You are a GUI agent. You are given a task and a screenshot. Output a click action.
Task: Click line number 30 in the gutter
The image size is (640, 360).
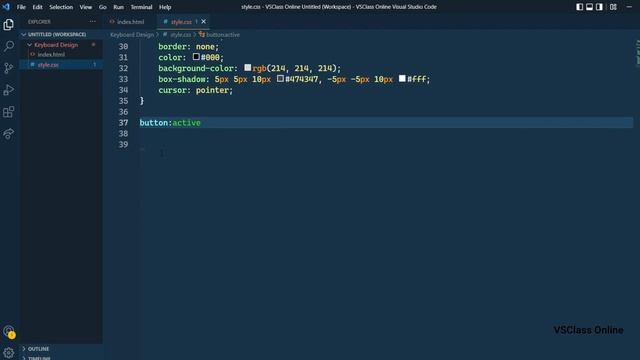(123, 47)
